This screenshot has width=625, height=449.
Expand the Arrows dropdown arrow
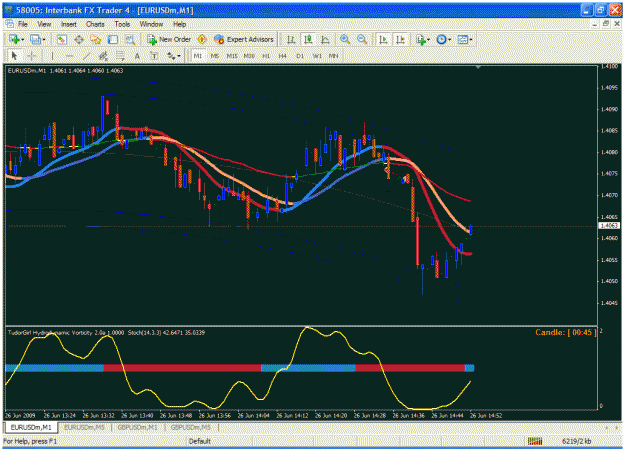click(179, 56)
